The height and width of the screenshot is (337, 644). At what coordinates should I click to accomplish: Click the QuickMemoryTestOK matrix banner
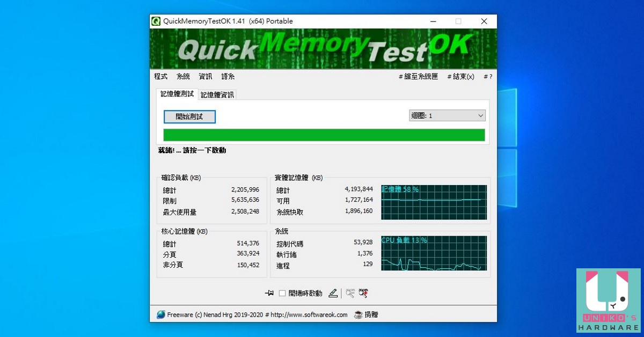323,49
